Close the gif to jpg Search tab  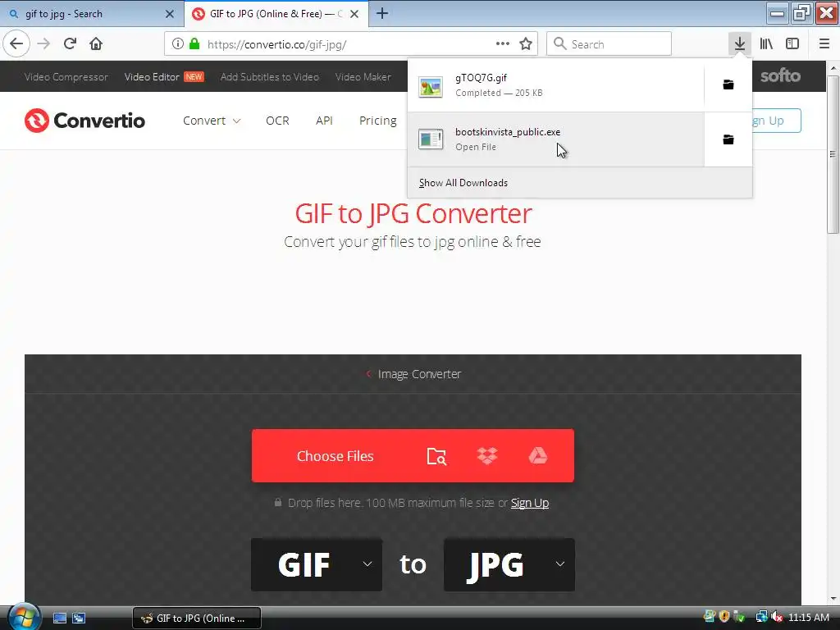click(x=169, y=14)
